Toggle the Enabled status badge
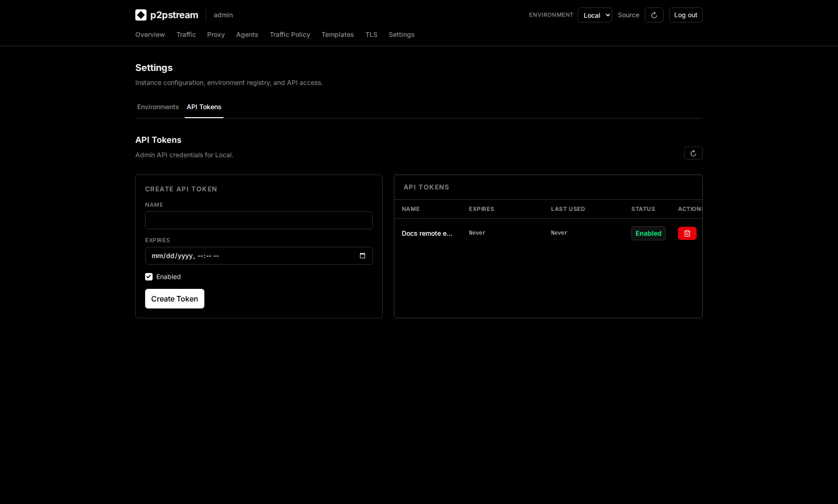This screenshot has height=504, width=838. [649, 233]
